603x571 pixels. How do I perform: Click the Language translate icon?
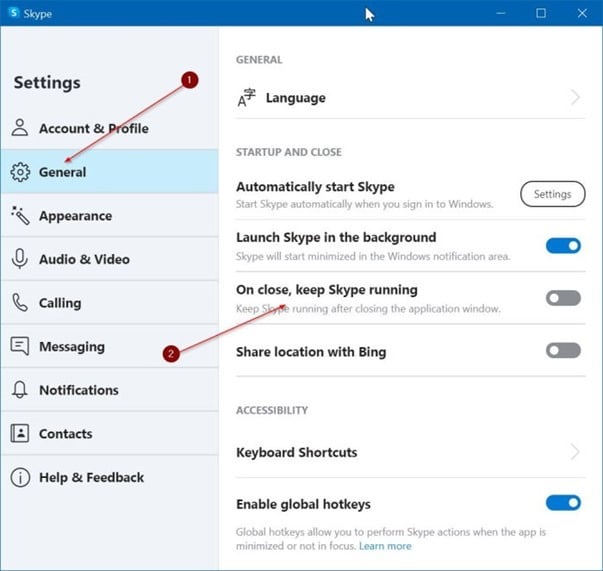tap(247, 98)
